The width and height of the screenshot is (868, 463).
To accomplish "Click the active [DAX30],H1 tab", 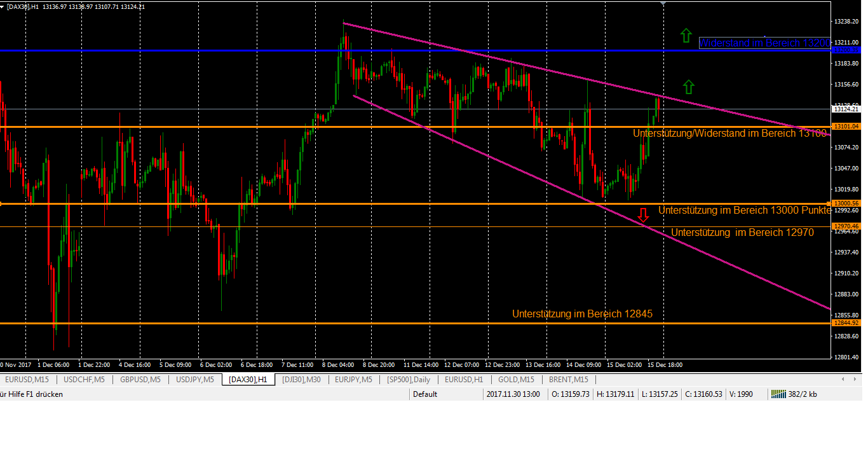I will (x=248, y=380).
